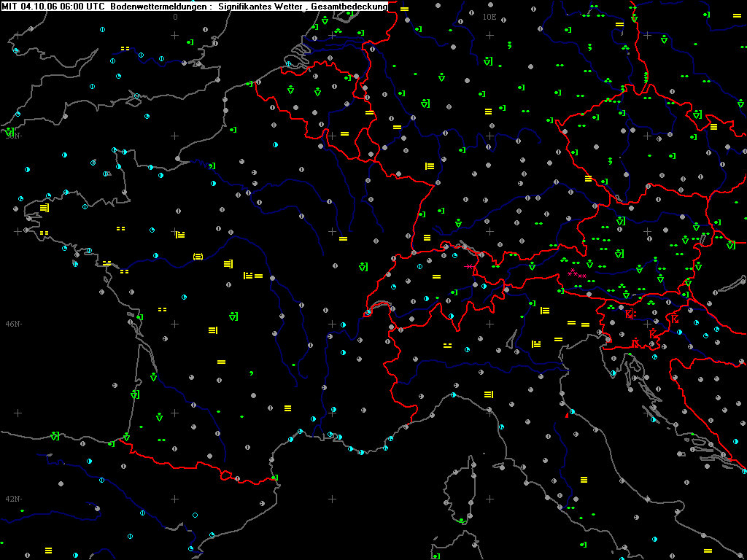Select the pink snowflake cluster in the Alps
Viewport: 747px width, 560px height.
(576, 273)
